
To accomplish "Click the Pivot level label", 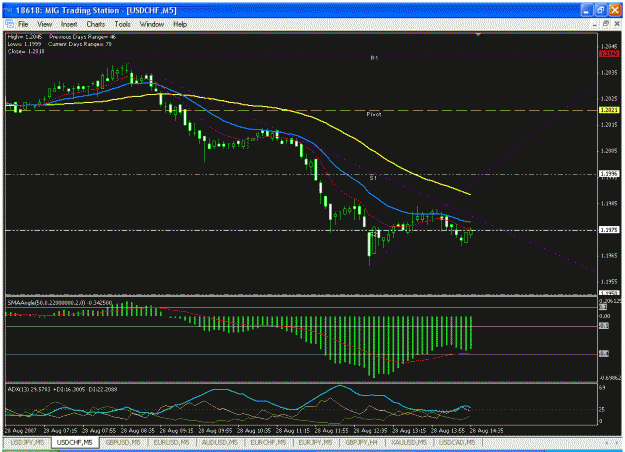I will click(374, 114).
